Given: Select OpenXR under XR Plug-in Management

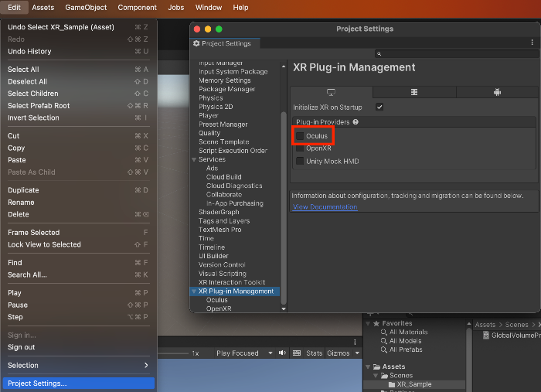Looking at the screenshot, I should click(x=219, y=308).
